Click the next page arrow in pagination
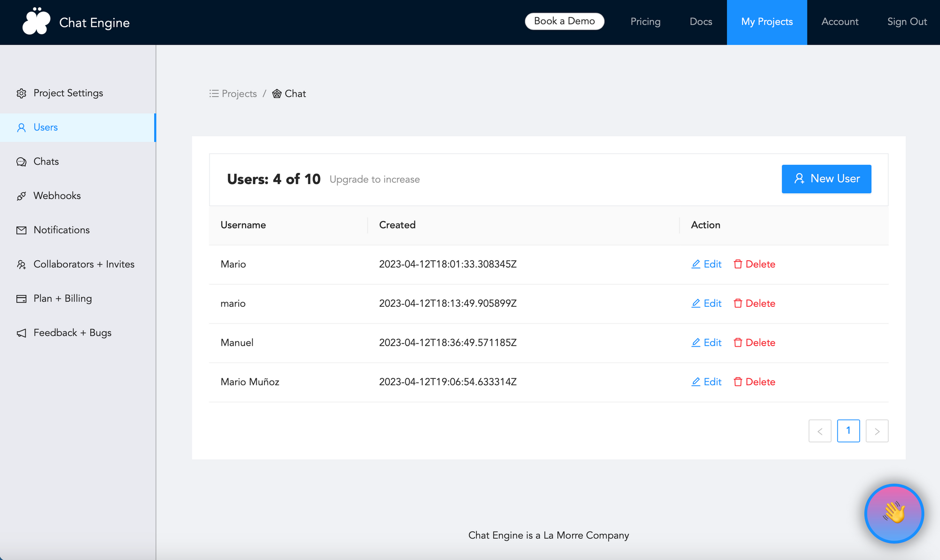The width and height of the screenshot is (940, 560). 877,431
